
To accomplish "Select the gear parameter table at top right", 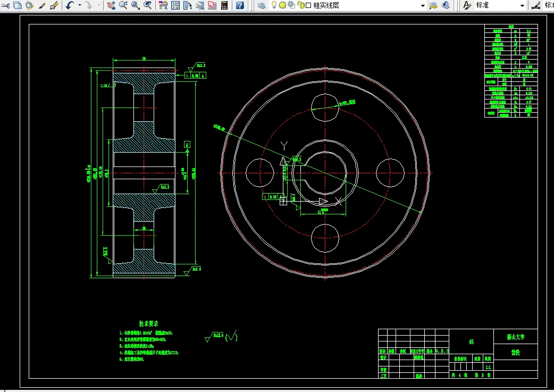I will (511, 71).
